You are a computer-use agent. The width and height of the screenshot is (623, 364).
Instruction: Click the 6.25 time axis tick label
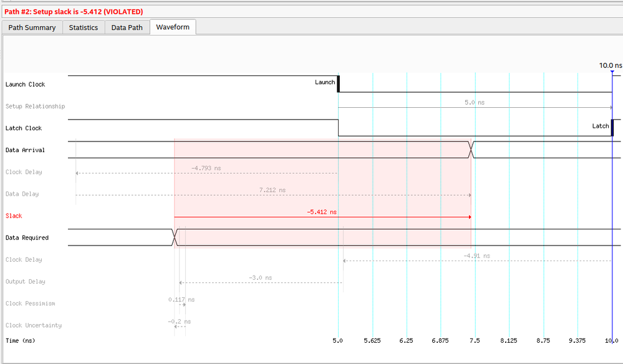pos(406,340)
